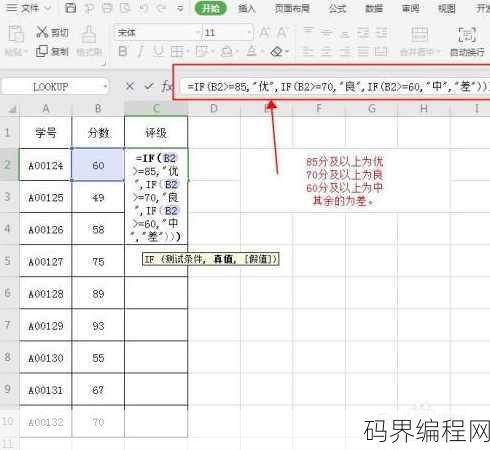Open the 文件 menu button
The width and height of the screenshot is (490, 450).
pos(29,8)
